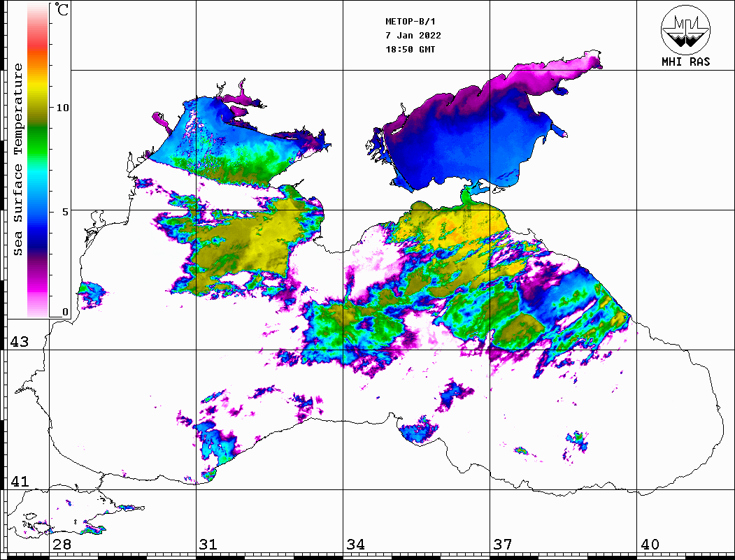This screenshot has width=735, height=560.
Task: Click longitude label '28'
Action: pos(62,545)
